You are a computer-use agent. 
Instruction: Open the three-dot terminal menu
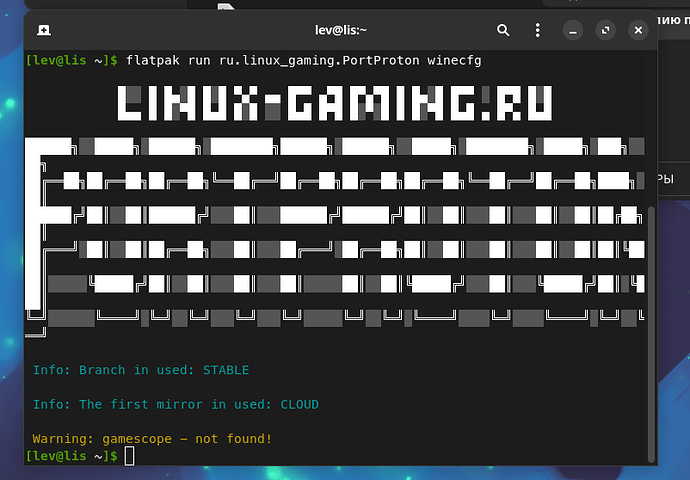(x=537, y=30)
